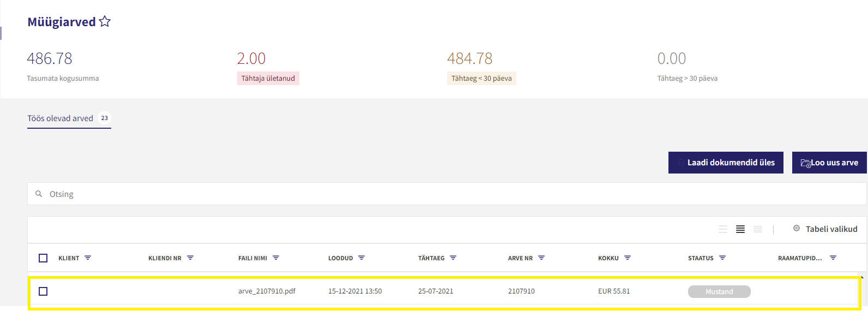Image resolution: width=868 pixels, height=311 pixels.
Task: Open filter for TÄHTAEG column
Action: [x=453, y=258]
